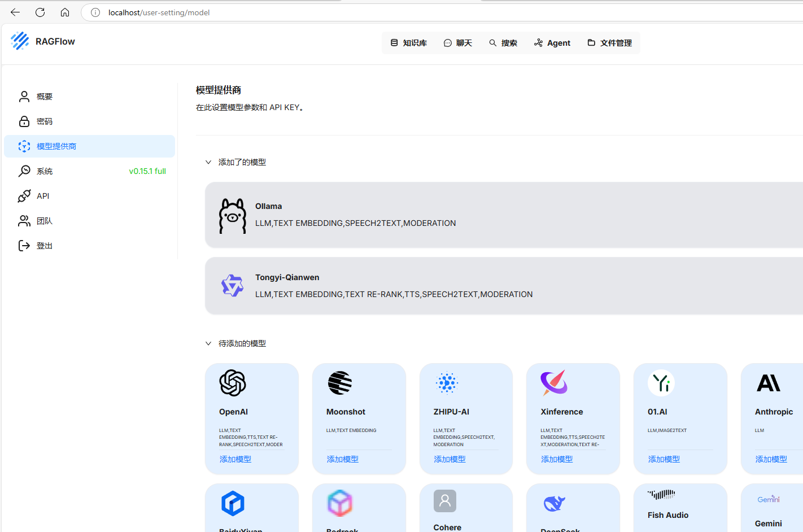
Task: Open the 聊天 tab
Action: point(458,43)
